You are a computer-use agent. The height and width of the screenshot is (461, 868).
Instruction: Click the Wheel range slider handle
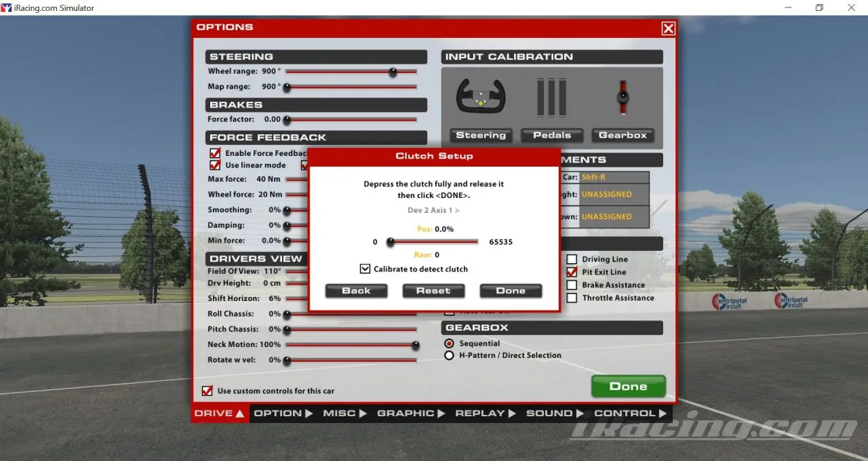click(x=393, y=72)
